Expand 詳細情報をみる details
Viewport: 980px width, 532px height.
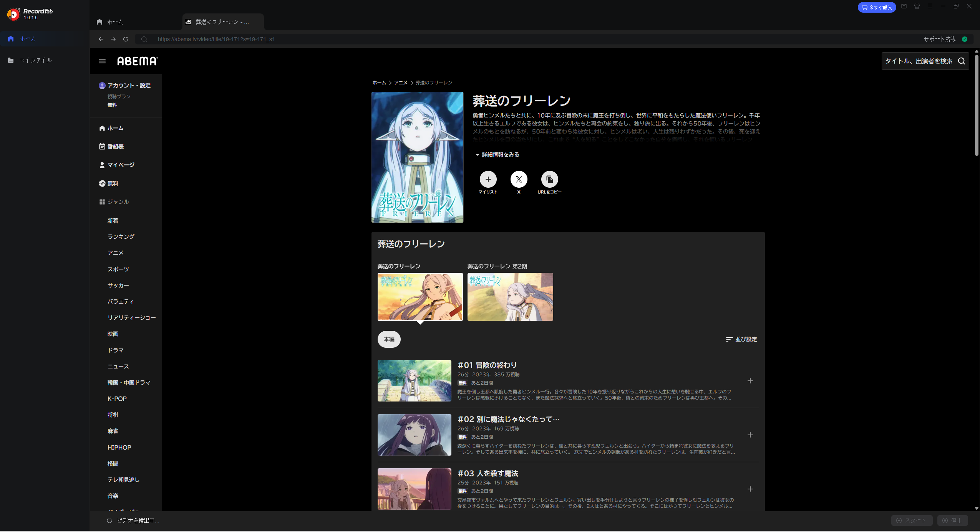pos(497,155)
